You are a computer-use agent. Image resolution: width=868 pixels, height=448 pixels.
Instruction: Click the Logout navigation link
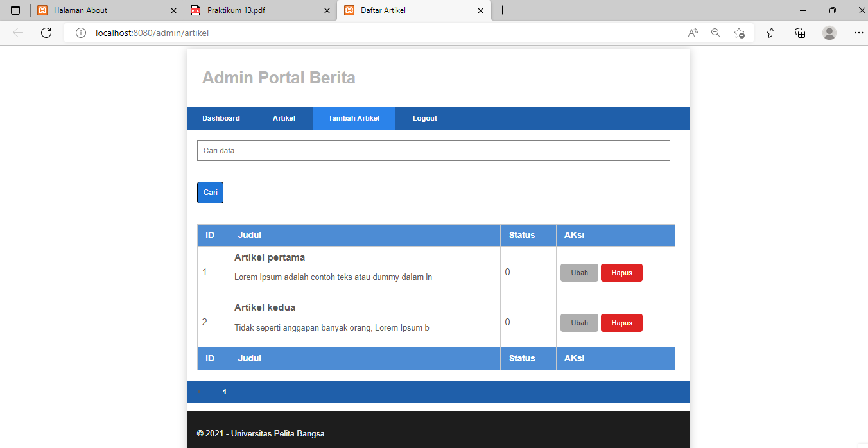(x=424, y=118)
